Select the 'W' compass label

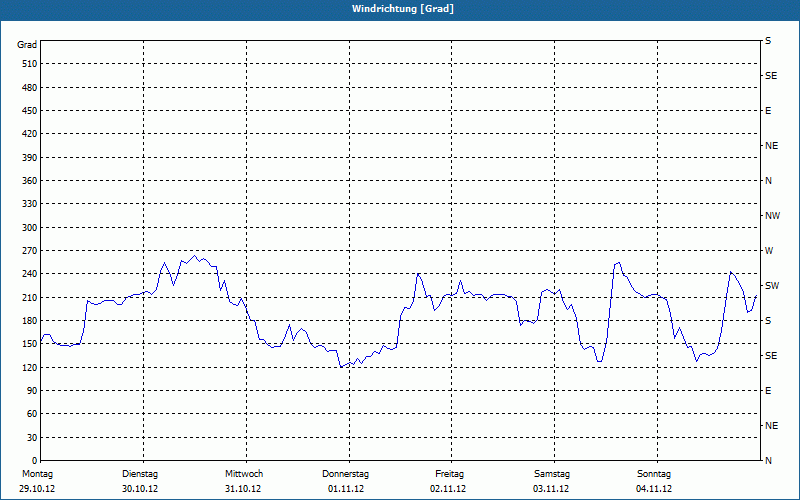(769, 251)
